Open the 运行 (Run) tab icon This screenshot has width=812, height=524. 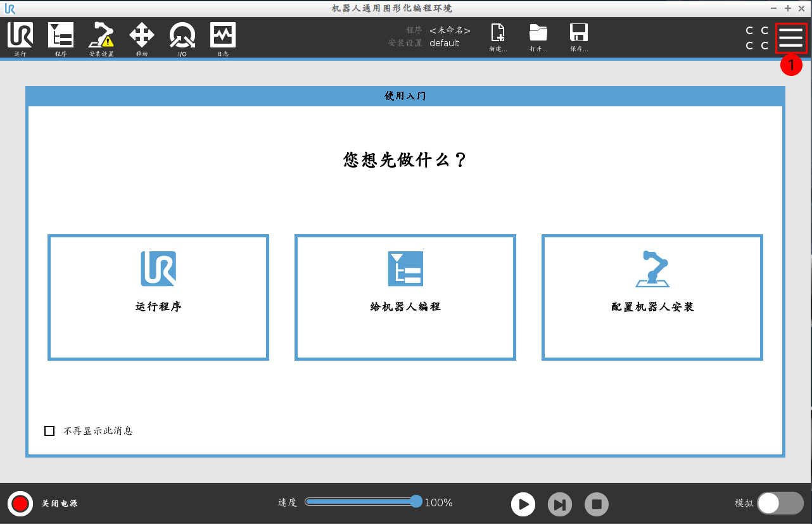pos(20,36)
